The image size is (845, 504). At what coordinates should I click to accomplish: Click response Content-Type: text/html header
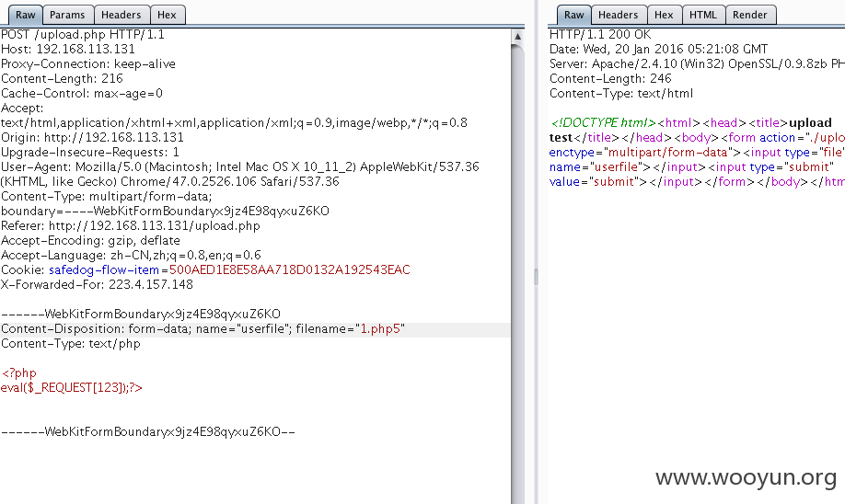(x=621, y=93)
